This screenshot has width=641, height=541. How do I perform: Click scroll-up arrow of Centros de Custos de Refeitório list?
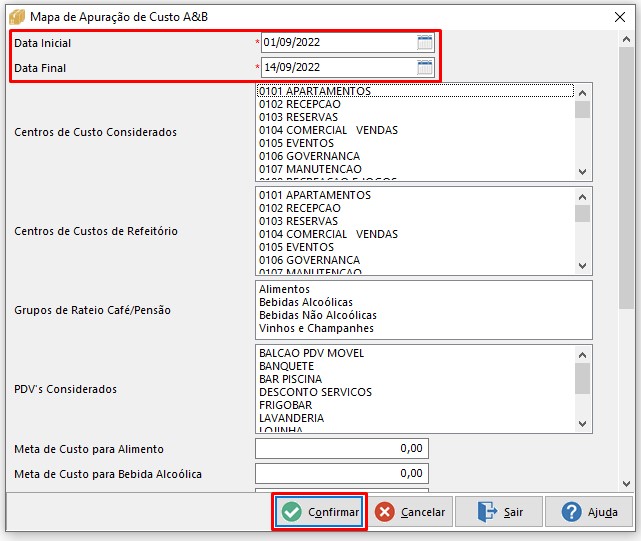(583, 197)
